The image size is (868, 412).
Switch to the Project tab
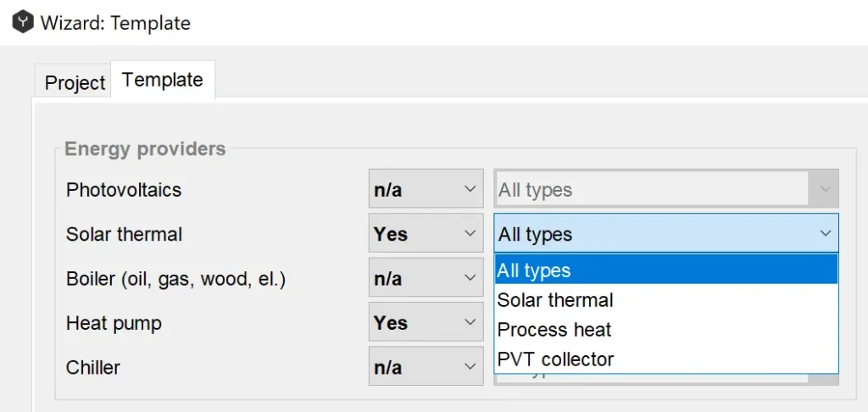pos(75,83)
